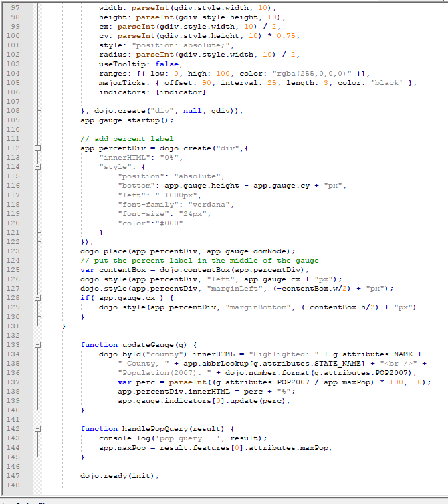Viewport: 448px width, 504px height.
Task: Place cursor on 'useTooltip' property
Action: point(122,64)
